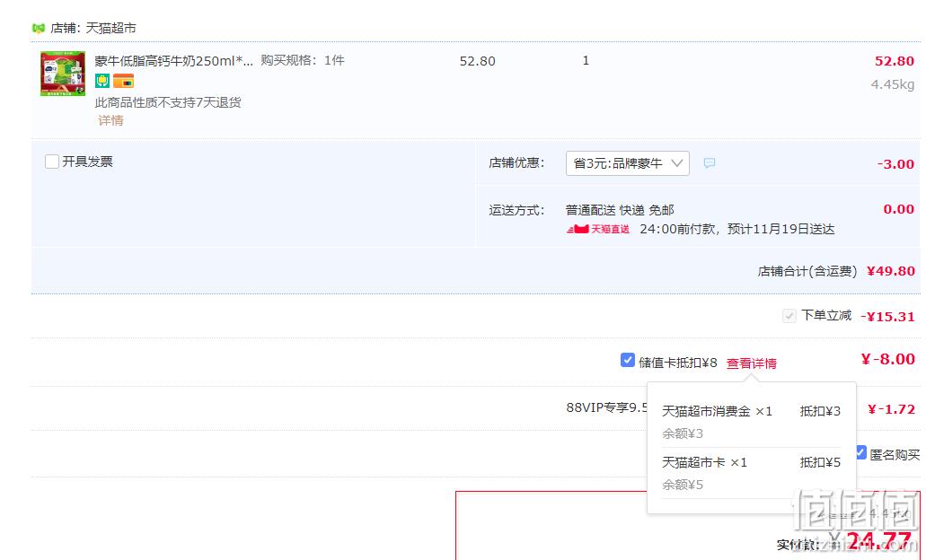926x560 pixels.
Task: Click the grey unit price 52.80
Action: (477, 61)
